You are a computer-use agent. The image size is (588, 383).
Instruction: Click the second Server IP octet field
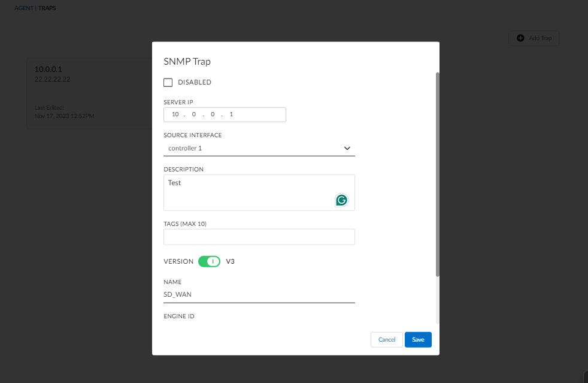click(x=194, y=114)
